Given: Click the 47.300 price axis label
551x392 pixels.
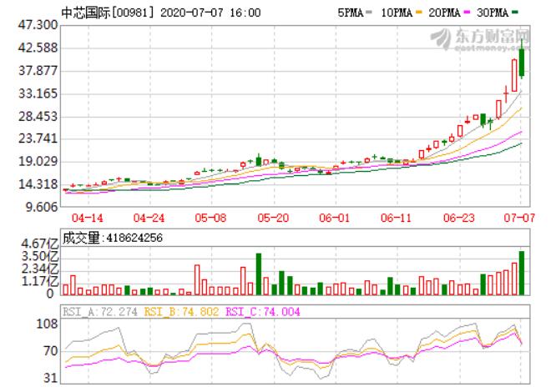Looking at the screenshot, I should (38, 25).
